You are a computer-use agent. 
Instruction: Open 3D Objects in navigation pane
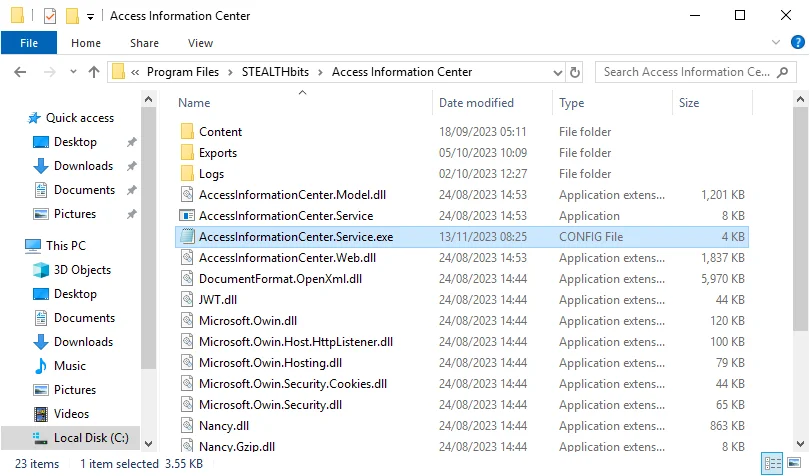pos(82,270)
